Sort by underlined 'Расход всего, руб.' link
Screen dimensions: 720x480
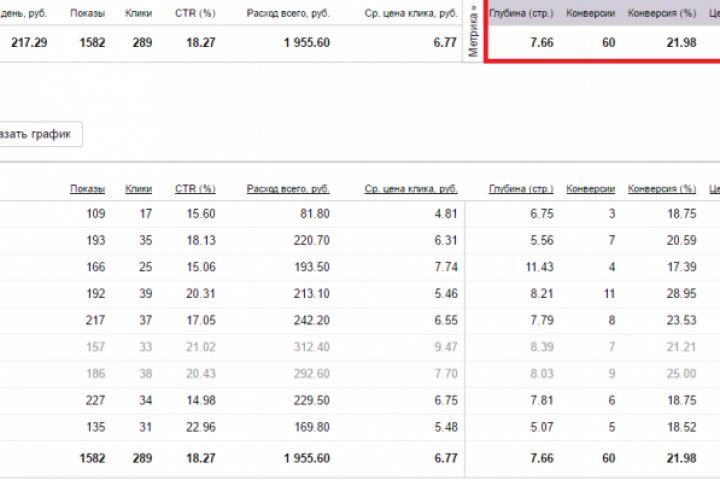(x=288, y=189)
